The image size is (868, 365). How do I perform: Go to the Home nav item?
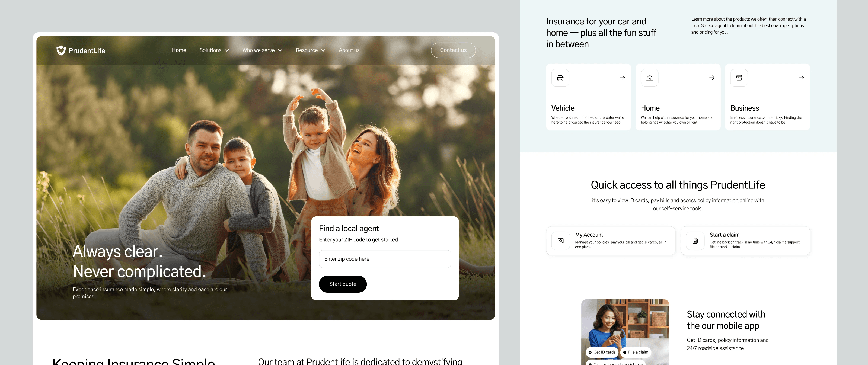click(179, 50)
